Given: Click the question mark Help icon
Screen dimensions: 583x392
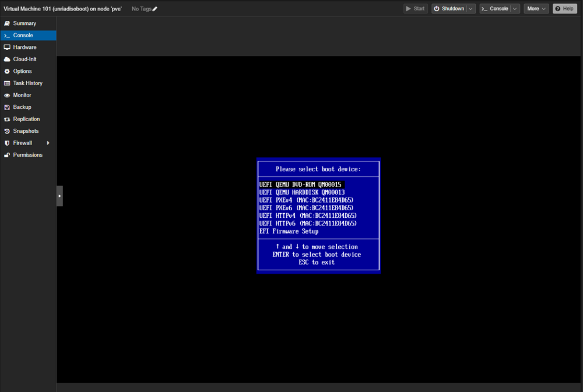Looking at the screenshot, I should 558,9.
